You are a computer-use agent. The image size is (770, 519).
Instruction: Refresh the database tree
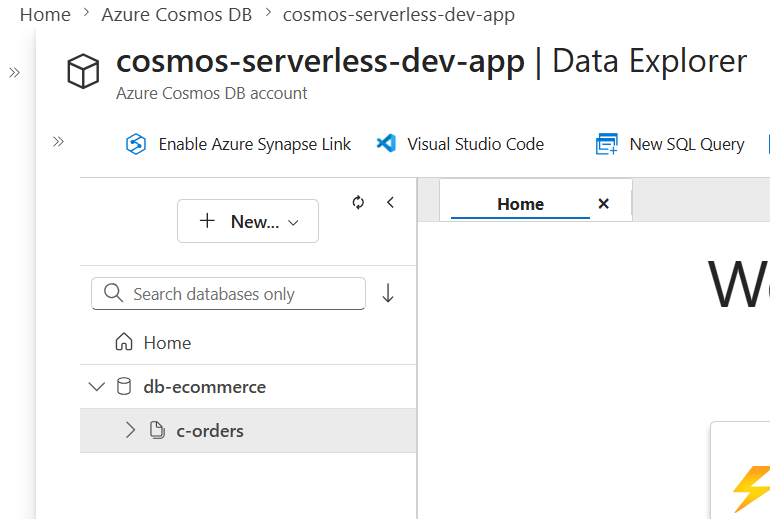tap(358, 202)
